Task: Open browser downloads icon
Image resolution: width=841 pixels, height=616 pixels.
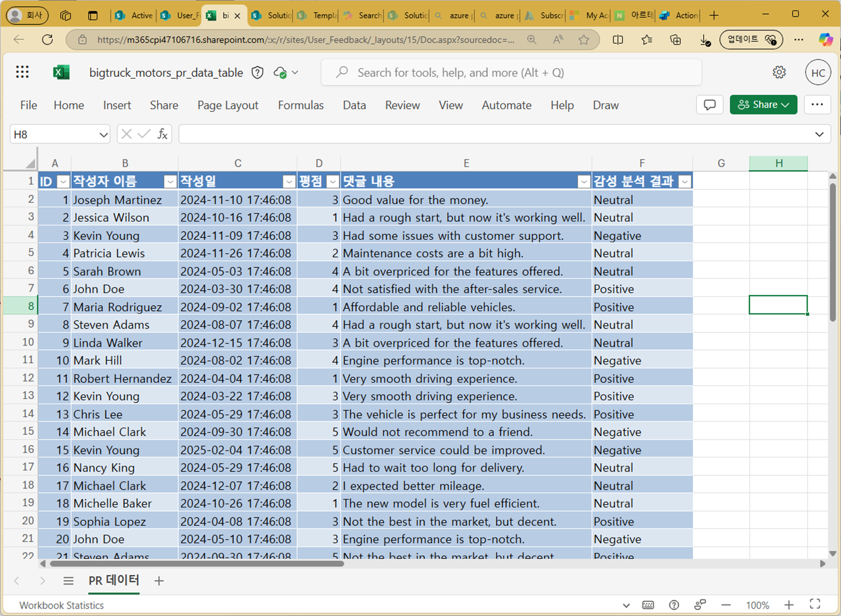Action: 705,40
